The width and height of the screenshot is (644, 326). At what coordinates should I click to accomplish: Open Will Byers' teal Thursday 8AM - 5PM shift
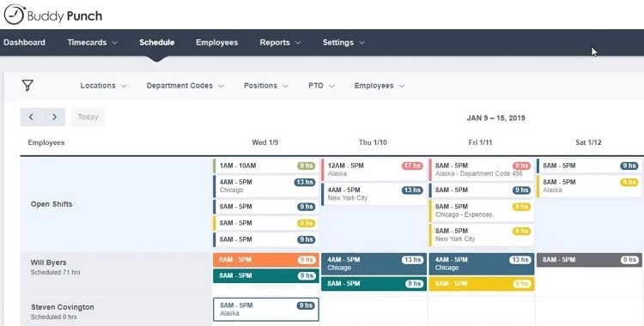(374, 284)
